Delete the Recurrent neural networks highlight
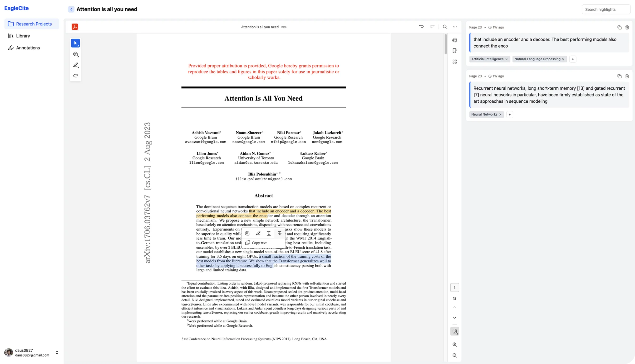 [x=627, y=76]
